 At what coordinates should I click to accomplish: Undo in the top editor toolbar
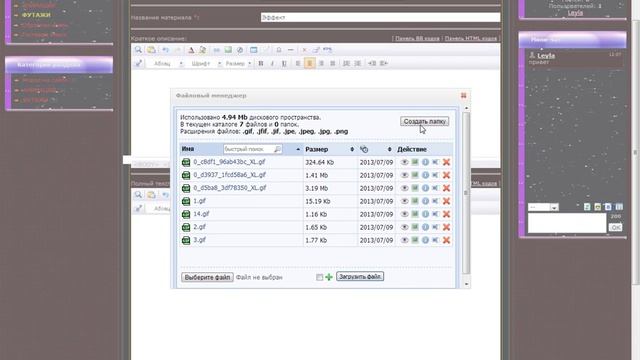pyautogui.click(x=165, y=50)
